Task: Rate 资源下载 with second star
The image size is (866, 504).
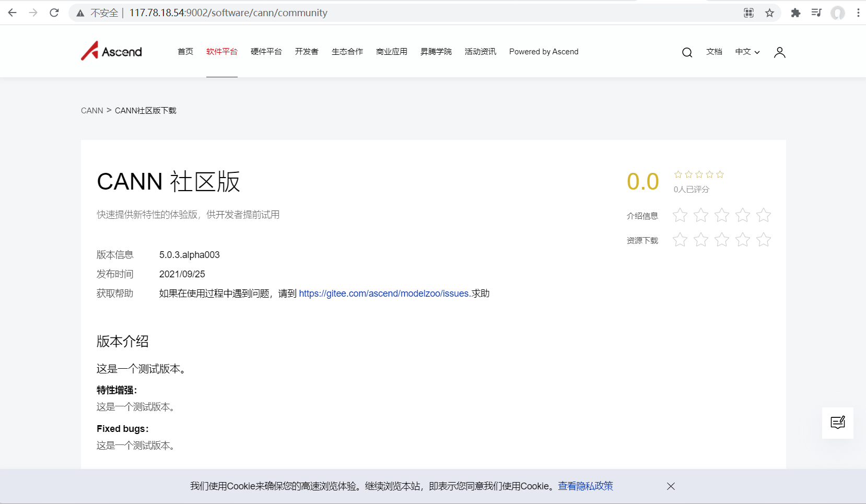Action: 701,240
